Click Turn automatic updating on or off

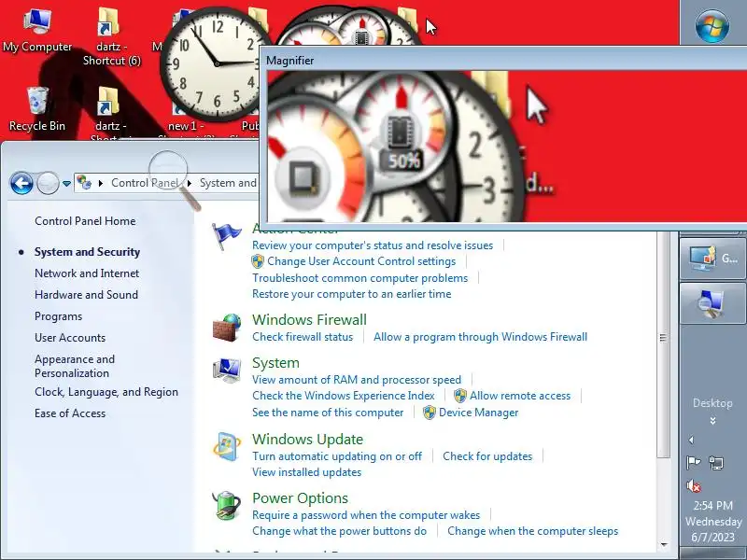337,456
